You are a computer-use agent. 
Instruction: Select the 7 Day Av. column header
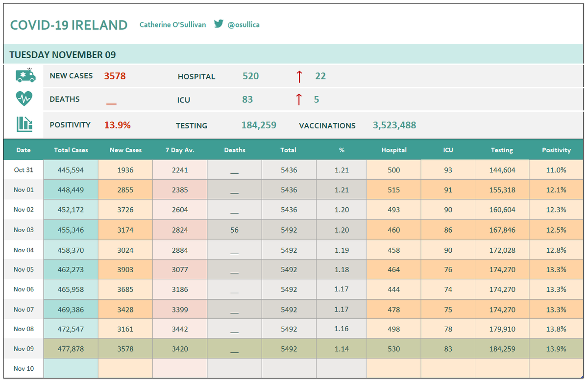(180, 150)
